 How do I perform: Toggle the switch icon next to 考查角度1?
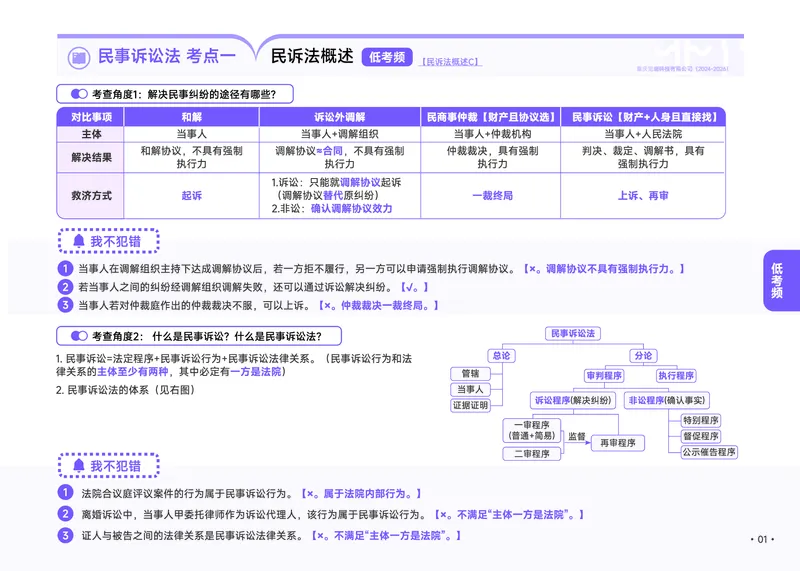(x=79, y=94)
